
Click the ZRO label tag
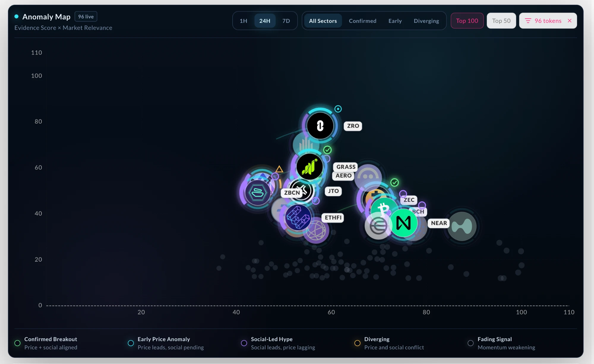[x=353, y=126]
